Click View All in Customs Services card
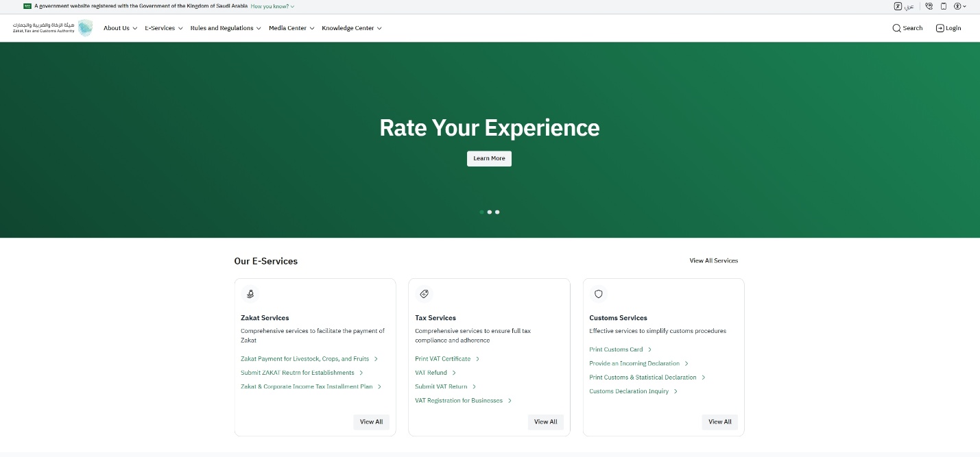 click(719, 422)
